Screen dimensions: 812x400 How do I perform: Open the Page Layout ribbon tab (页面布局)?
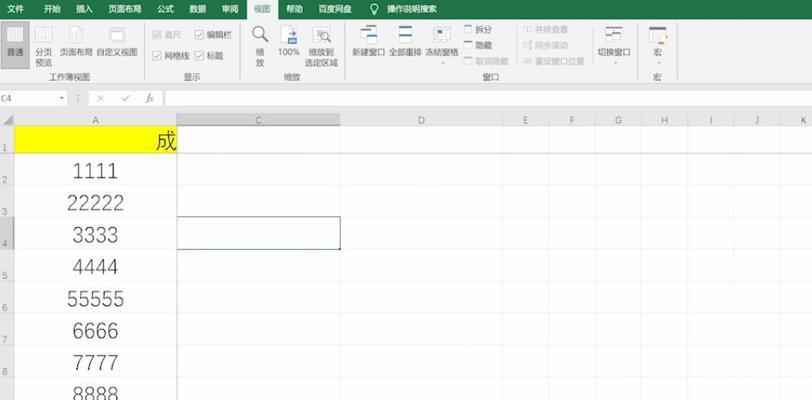pyautogui.click(x=125, y=9)
